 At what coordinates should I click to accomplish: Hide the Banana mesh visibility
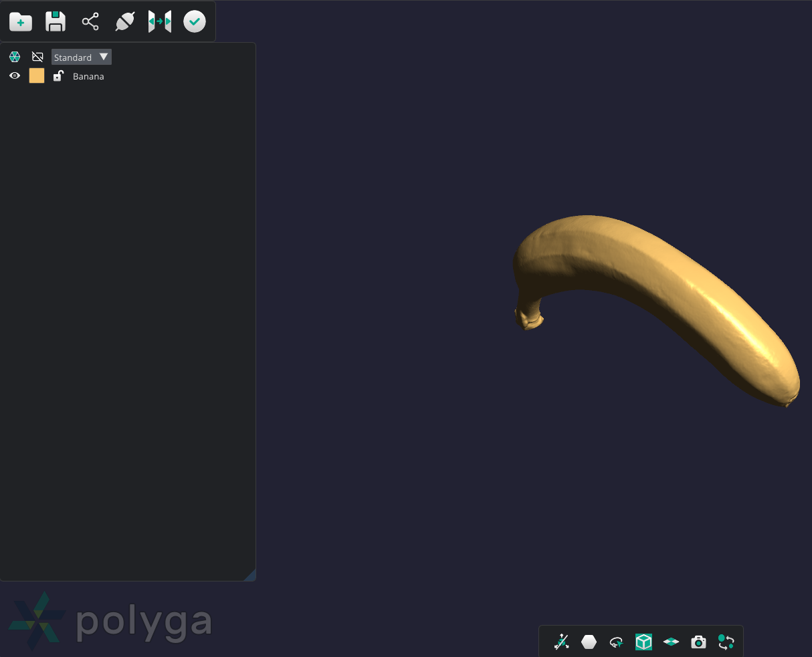(14, 76)
